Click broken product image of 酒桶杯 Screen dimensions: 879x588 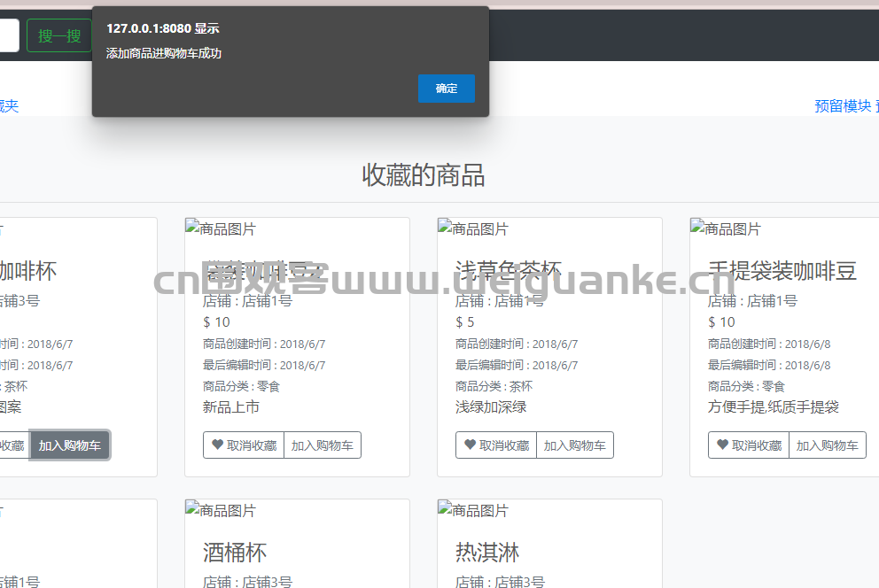coord(221,510)
